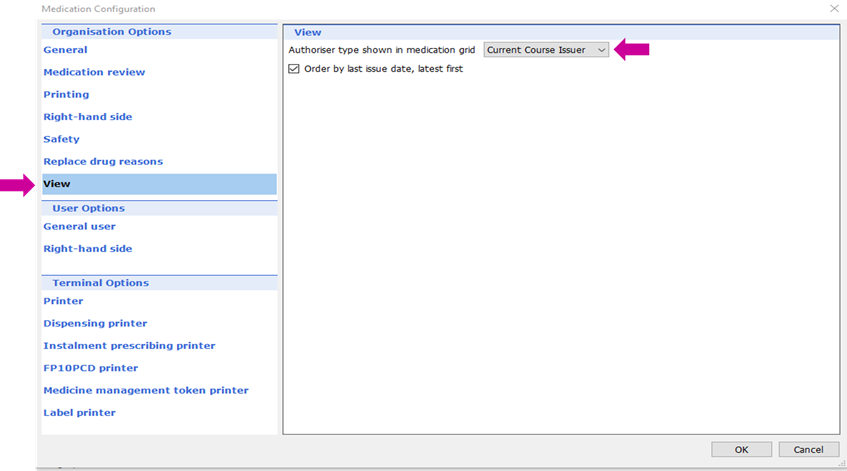The image size is (847, 471).
Task: Open user Right-hand side options
Action: [x=87, y=249]
